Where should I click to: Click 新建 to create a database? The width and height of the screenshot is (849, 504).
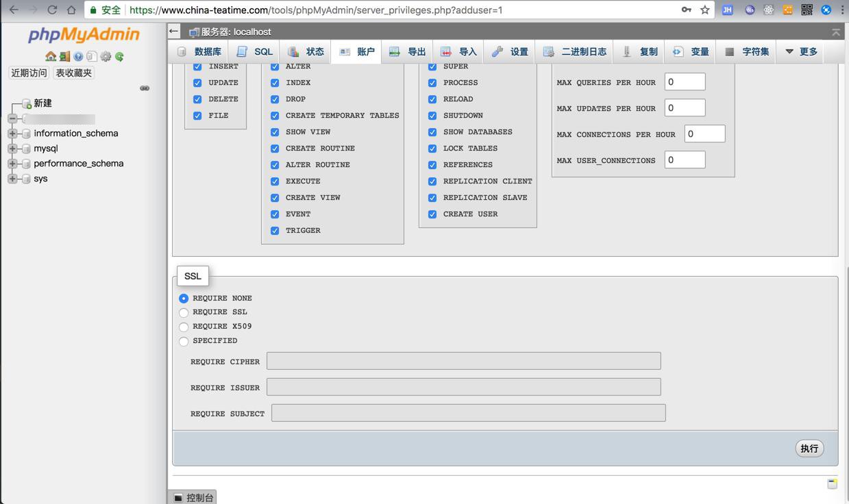point(42,103)
